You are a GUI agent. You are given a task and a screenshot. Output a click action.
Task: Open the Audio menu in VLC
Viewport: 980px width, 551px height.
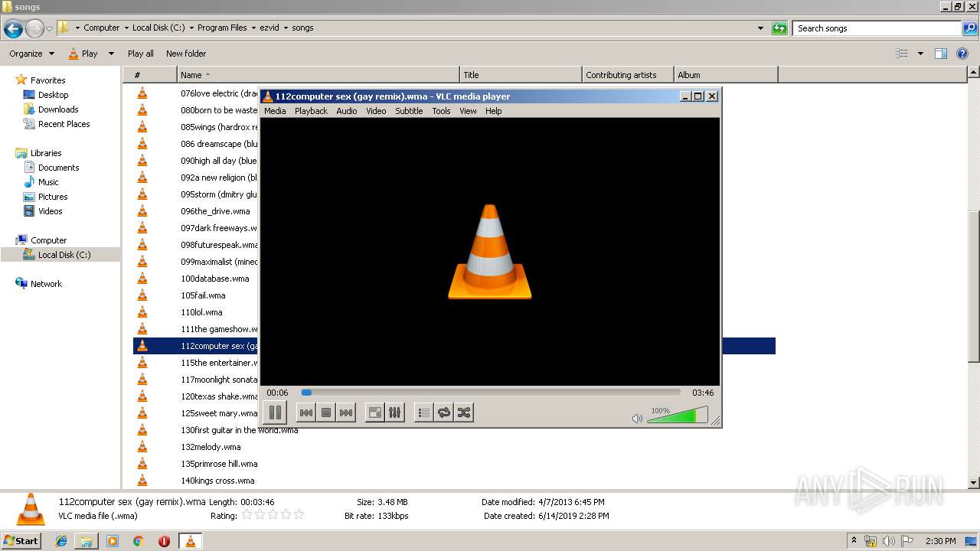pos(347,111)
